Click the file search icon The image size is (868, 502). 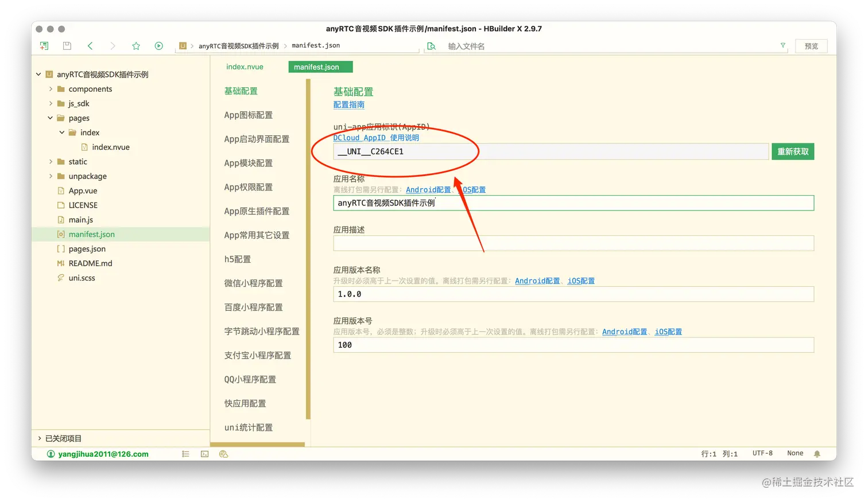tap(432, 46)
